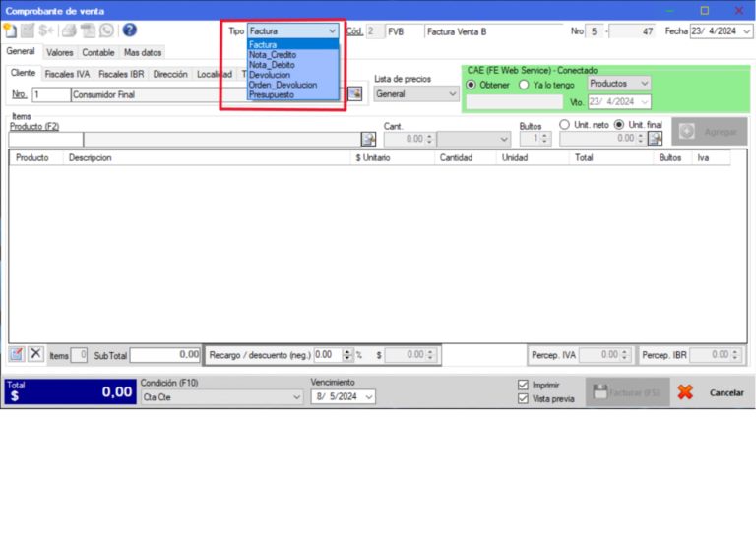The image size is (756, 536).
Task: Click the SubTotal value field
Action: point(165,355)
